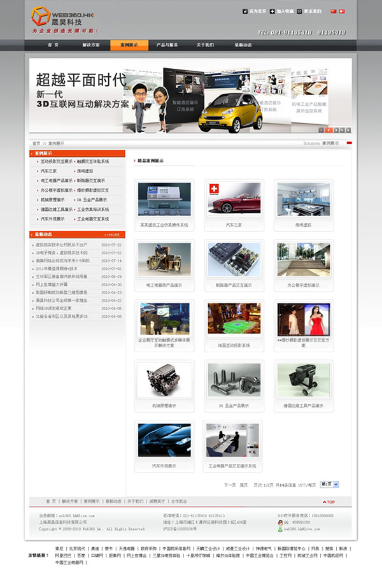Switch language via the China flag icon
Screen dimensions: 382x588
334,11
